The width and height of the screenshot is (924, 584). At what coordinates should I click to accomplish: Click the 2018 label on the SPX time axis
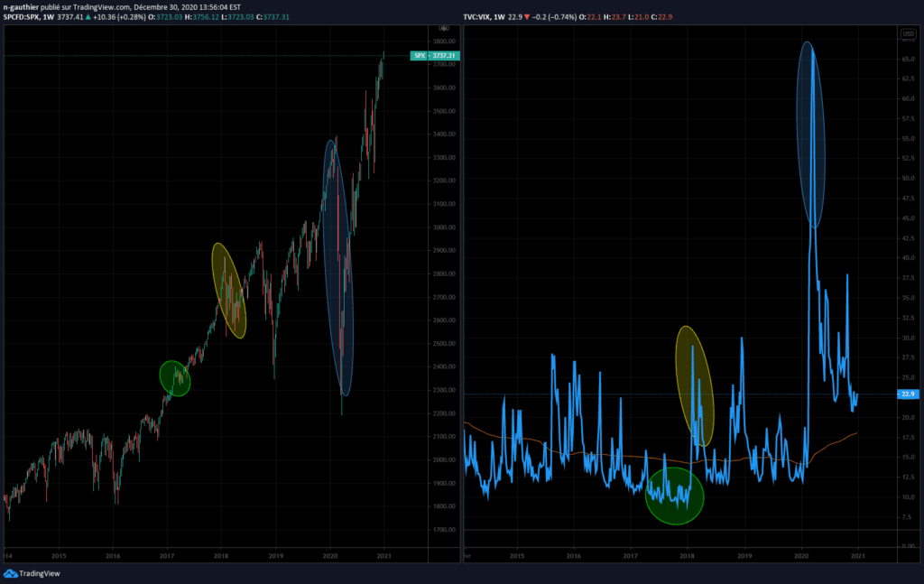point(221,556)
